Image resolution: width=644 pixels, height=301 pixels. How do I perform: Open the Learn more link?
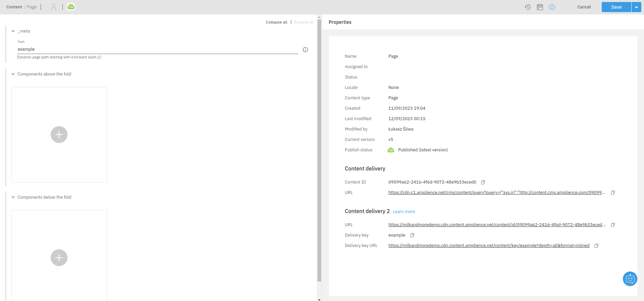coord(404,212)
